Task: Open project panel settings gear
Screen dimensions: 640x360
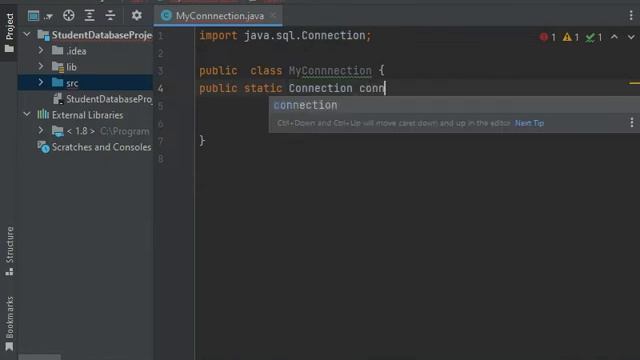Action: (136, 16)
